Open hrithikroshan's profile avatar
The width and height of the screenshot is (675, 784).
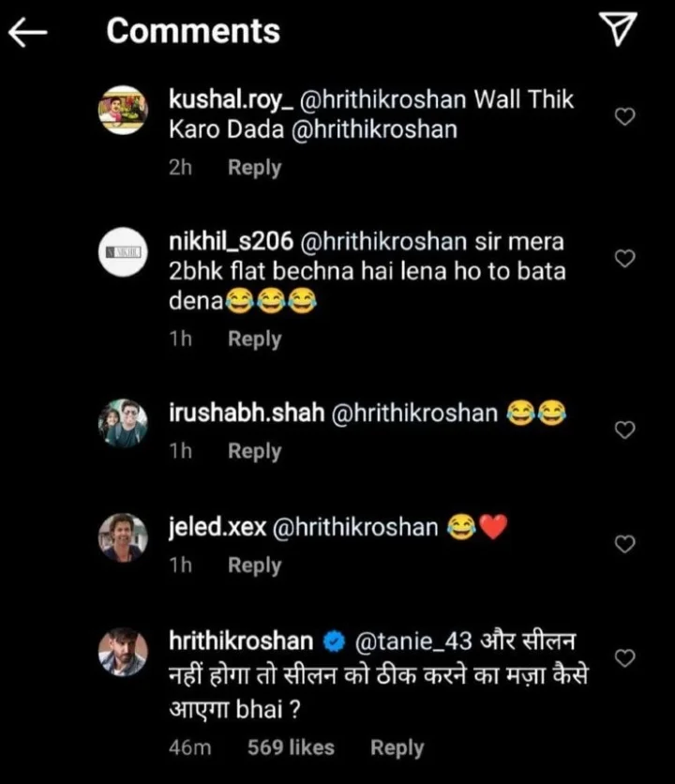pyautogui.click(x=124, y=653)
